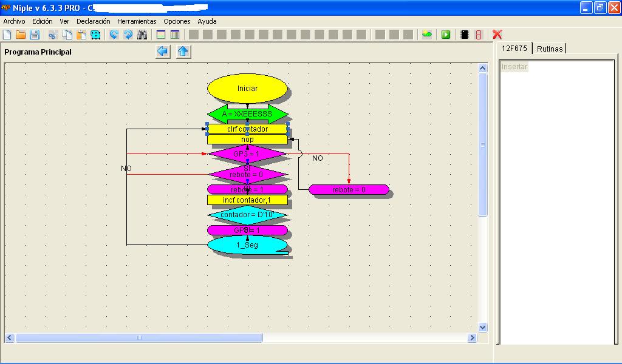Go back with the blue left arrow
The width and height of the screenshot is (622, 364).
(163, 52)
